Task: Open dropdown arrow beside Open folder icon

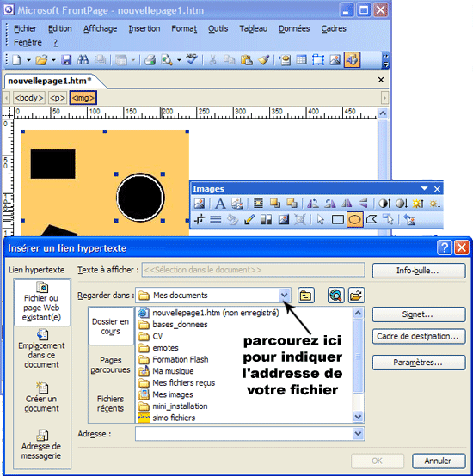Action: point(53,60)
